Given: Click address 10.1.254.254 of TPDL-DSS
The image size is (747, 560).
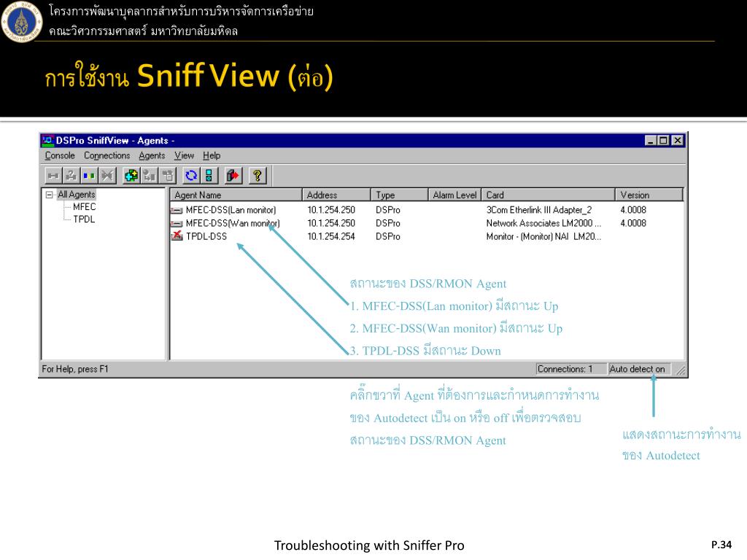Looking at the screenshot, I should coord(331,236).
